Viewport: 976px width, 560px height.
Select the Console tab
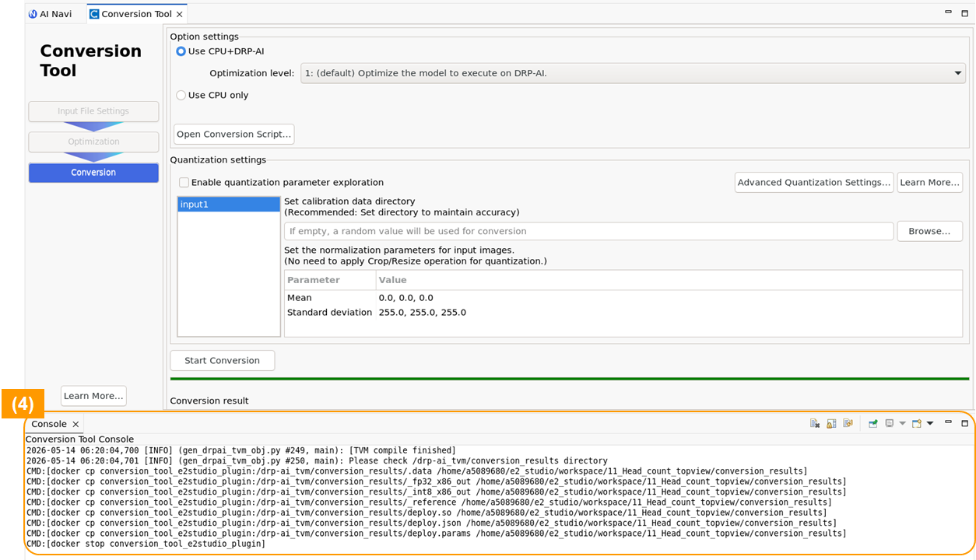point(49,424)
